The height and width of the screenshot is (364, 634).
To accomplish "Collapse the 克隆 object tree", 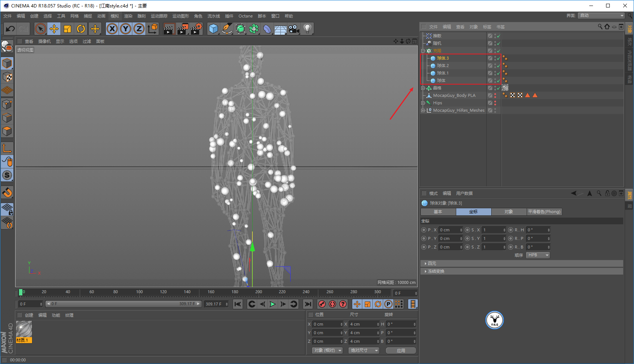I will 423,51.
